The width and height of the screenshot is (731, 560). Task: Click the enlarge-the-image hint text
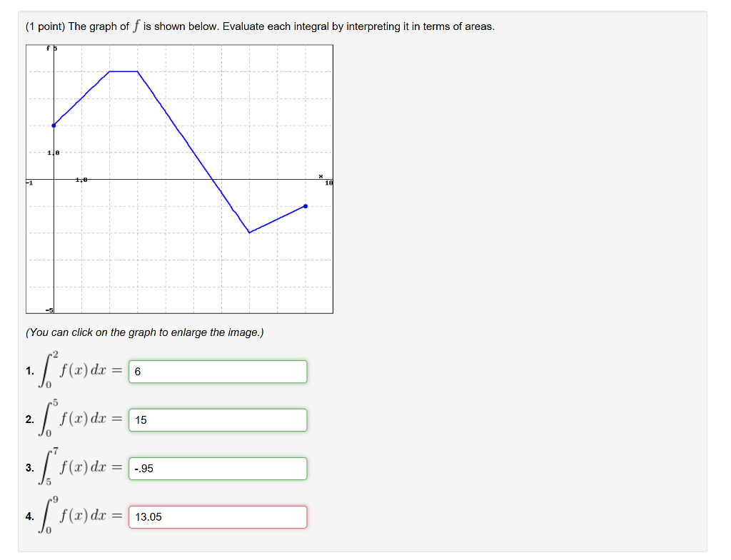click(144, 332)
